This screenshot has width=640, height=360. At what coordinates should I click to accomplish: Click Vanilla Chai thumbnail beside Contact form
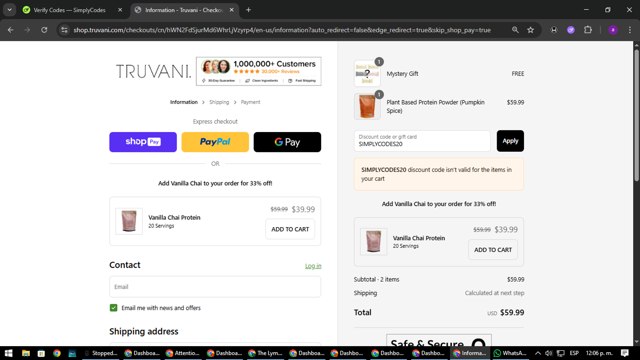[129, 221]
